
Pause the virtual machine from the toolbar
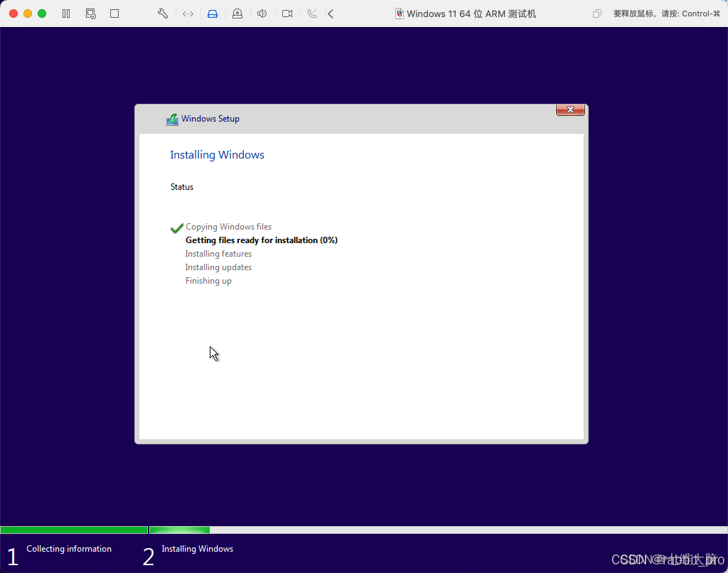pos(66,14)
